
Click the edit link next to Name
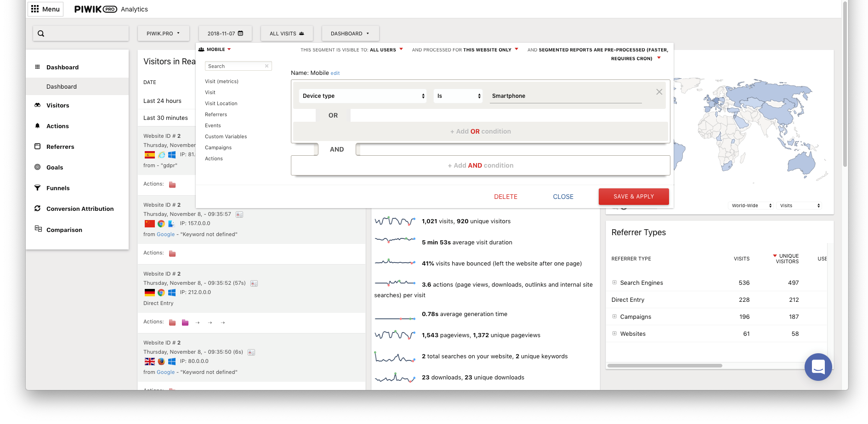coord(335,73)
